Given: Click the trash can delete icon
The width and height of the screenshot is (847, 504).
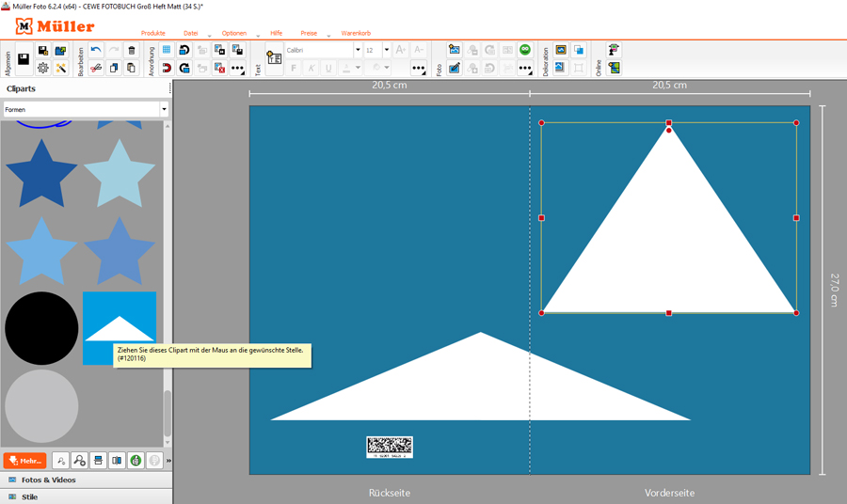Looking at the screenshot, I should (131, 50).
